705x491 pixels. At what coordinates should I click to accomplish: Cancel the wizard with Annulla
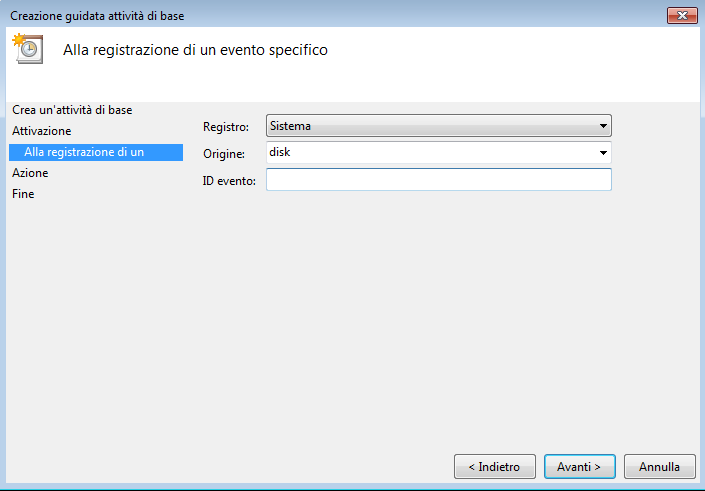660,467
